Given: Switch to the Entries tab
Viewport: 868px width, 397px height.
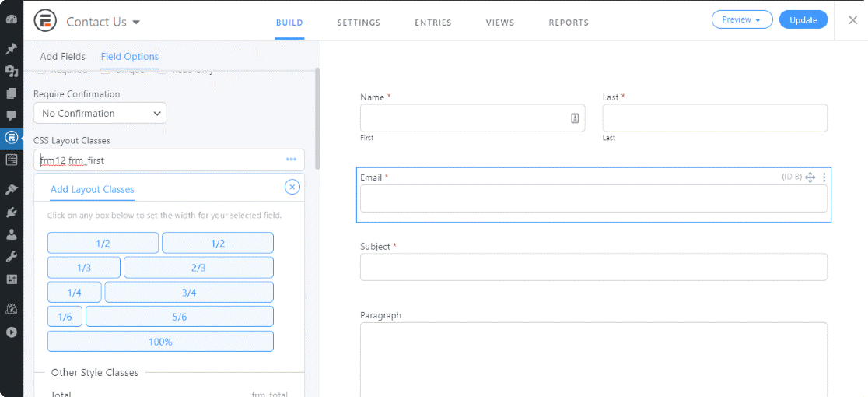Looking at the screenshot, I should click(433, 23).
